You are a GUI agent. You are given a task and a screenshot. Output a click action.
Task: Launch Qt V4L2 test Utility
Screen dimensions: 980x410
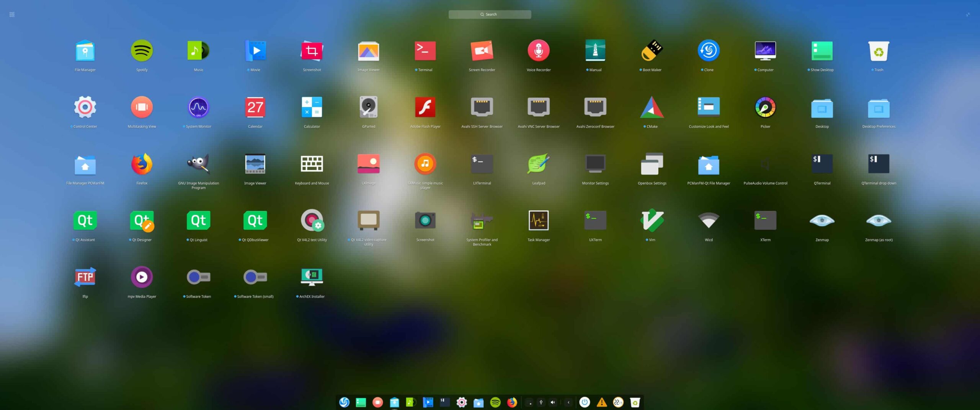[312, 221]
